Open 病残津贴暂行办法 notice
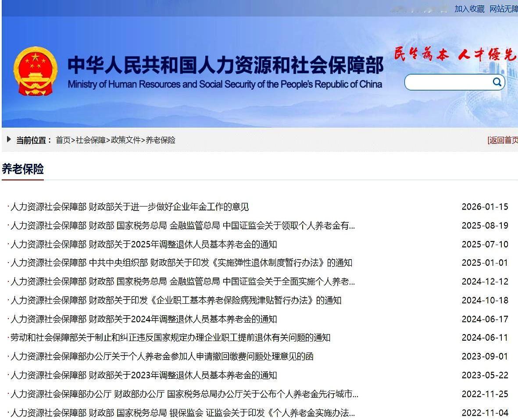This screenshot has width=518, height=420. point(176,300)
